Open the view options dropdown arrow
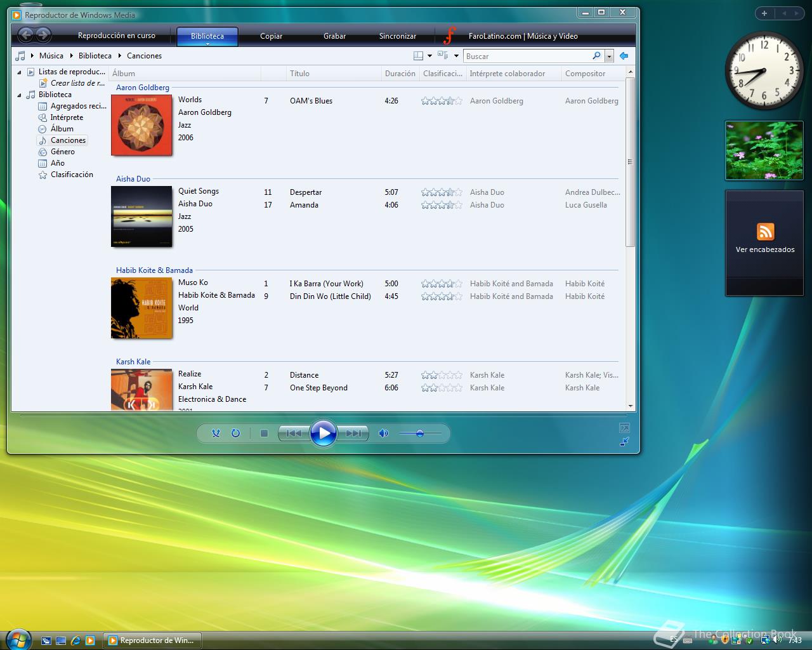The image size is (812, 650). [x=456, y=56]
